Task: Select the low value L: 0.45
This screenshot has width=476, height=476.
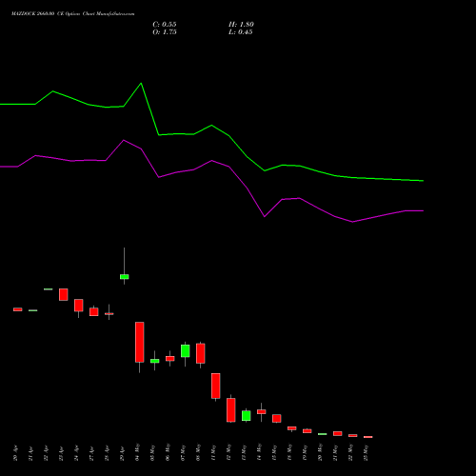Action: tap(241, 32)
